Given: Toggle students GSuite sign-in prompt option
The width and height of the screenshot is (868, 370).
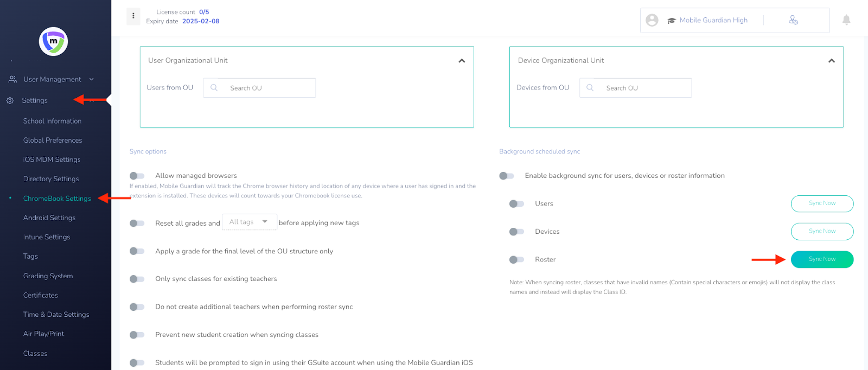Looking at the screenshot, I should 137,362.
